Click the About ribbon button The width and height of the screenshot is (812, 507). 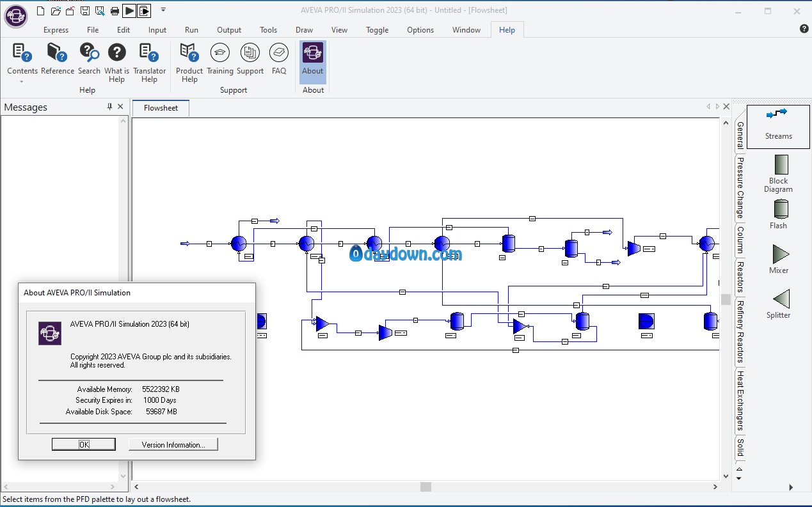pyautogui.click(x=313, y=62)
